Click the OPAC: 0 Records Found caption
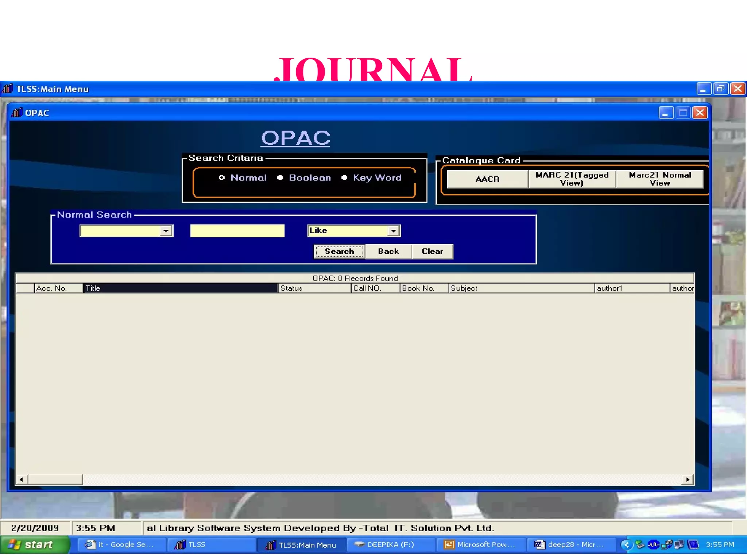The width and height of the screenshot is (747, 560). 355,278
